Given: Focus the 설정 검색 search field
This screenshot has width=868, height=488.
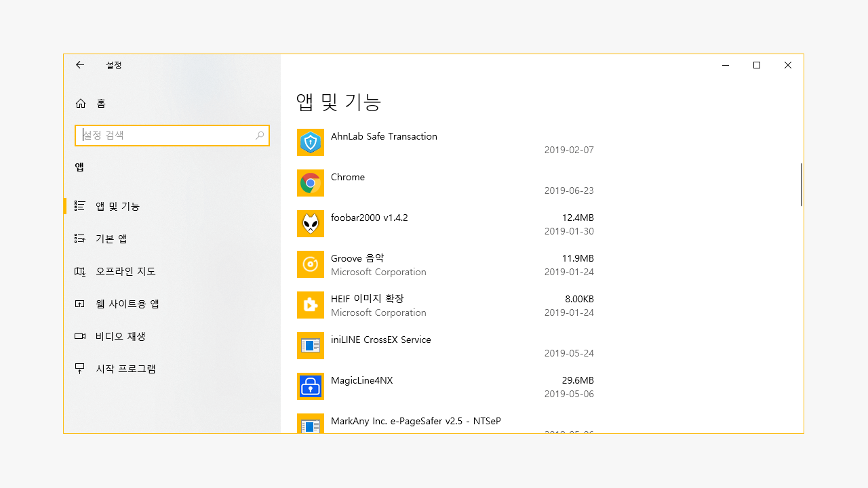Looking at the screenshot, I should coord(172,136).
